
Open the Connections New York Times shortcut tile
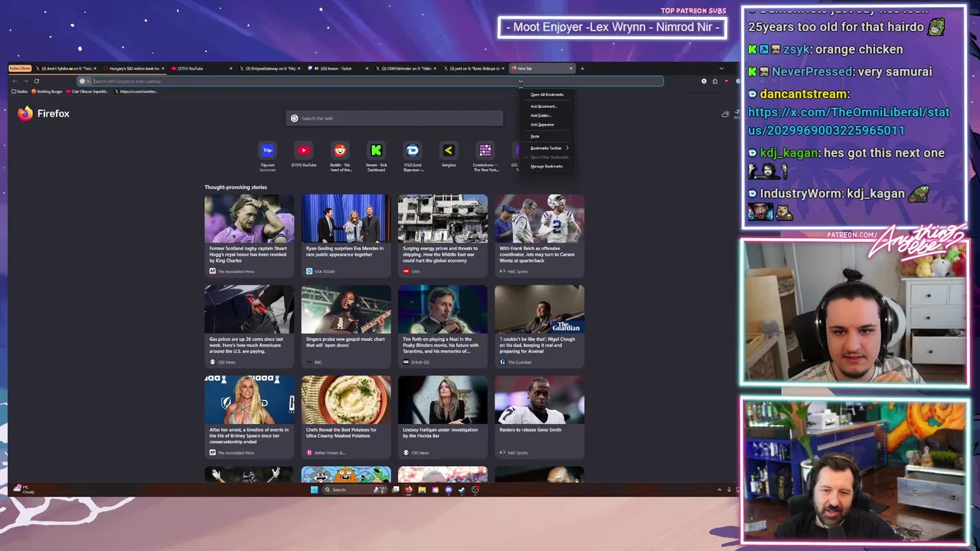point(485,155)
